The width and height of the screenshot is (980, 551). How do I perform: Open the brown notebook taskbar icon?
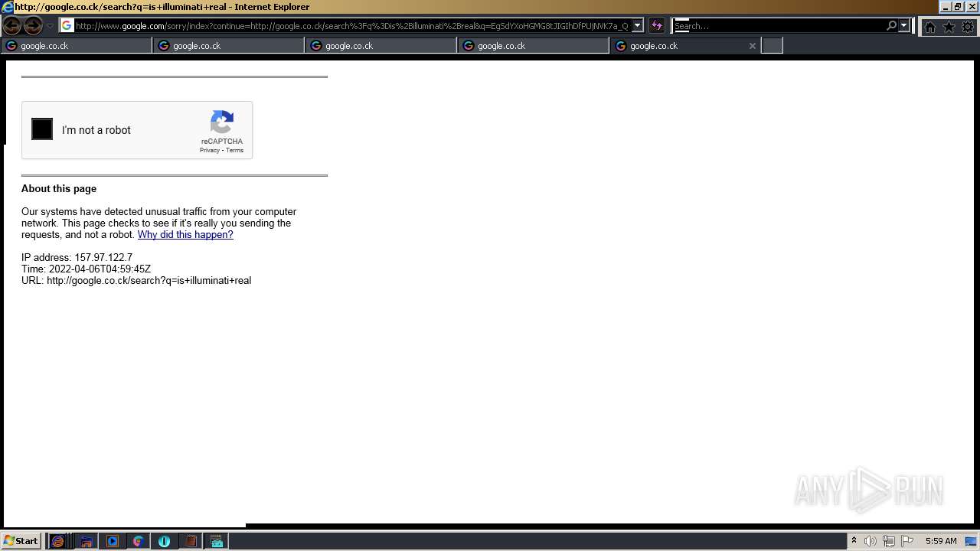tap(191, 541)
